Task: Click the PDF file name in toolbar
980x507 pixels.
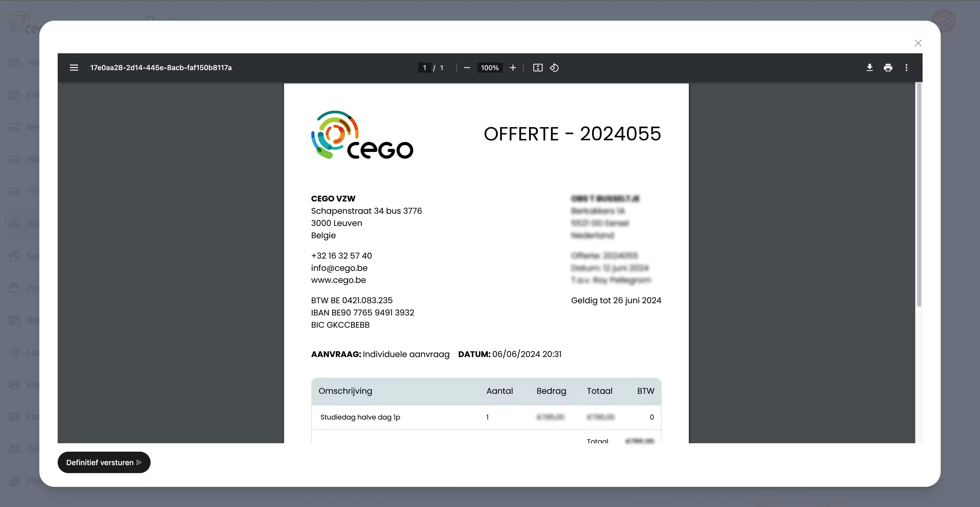Action: pos(161,68)
